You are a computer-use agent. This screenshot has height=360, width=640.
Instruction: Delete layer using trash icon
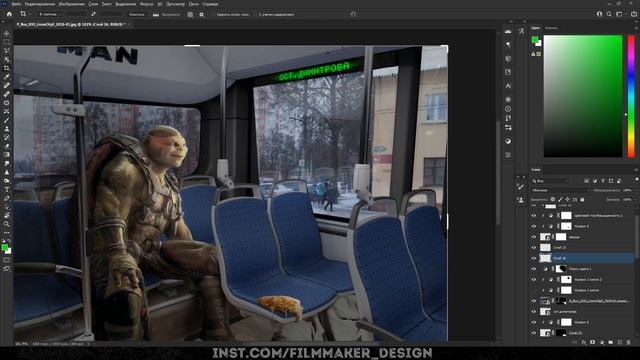(x=629, y=342)
